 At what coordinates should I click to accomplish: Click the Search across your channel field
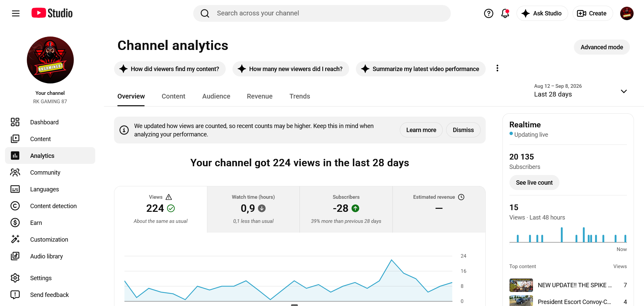(x=322, y=13)
